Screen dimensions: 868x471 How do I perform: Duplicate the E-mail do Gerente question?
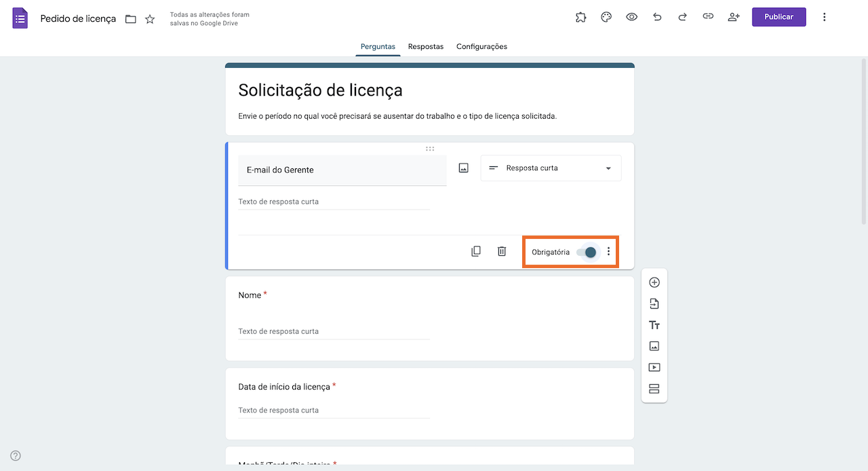coord(476,251)
